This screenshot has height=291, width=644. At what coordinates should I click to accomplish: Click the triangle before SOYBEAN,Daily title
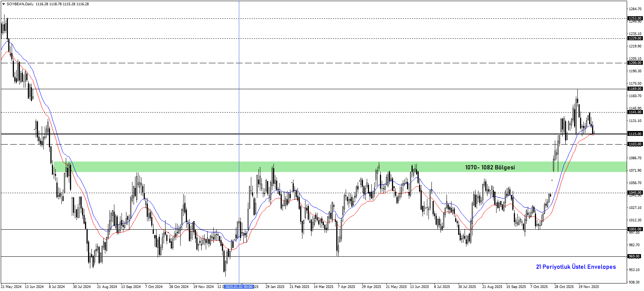[x=3, y=4]
